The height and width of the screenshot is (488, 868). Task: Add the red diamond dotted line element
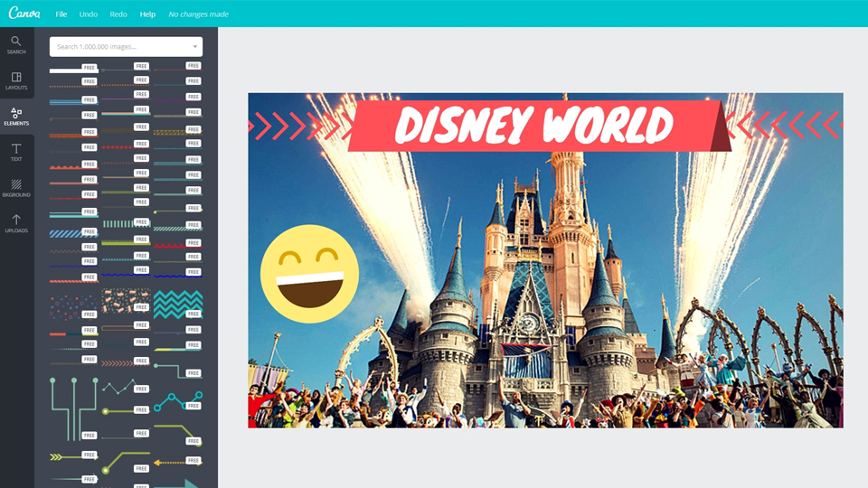pyautogui.click(x=126, y=147)
